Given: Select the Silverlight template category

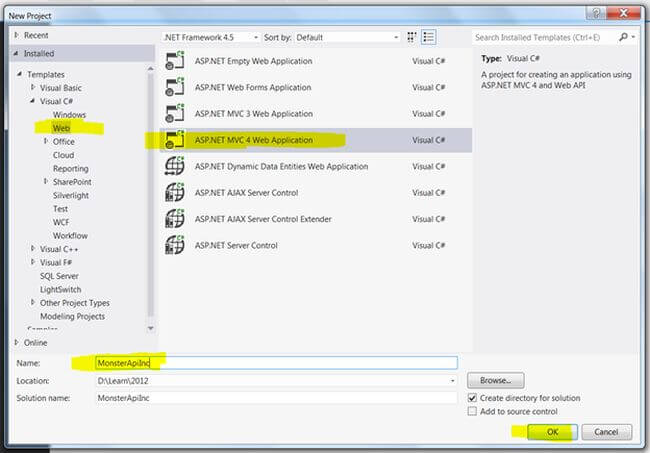Looking at the screenshot, I should [70, 195].
